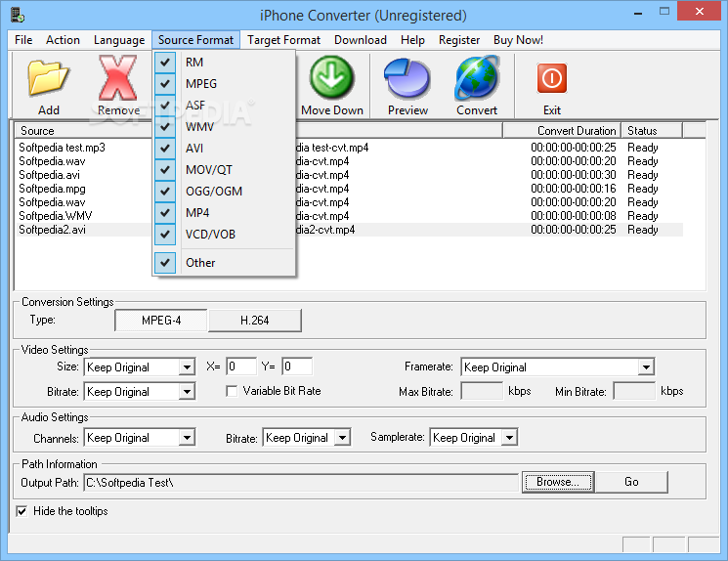Click the Browse... button

(x=558, y=482)
